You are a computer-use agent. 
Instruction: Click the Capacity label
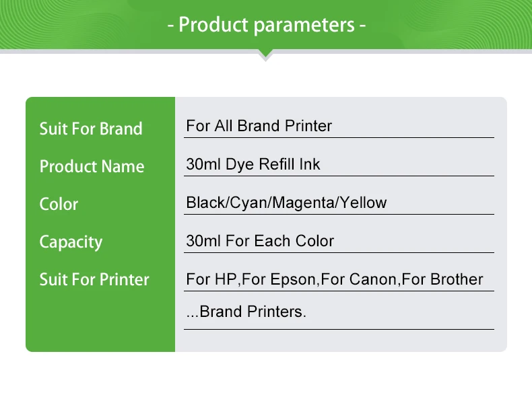pos(71,242)
